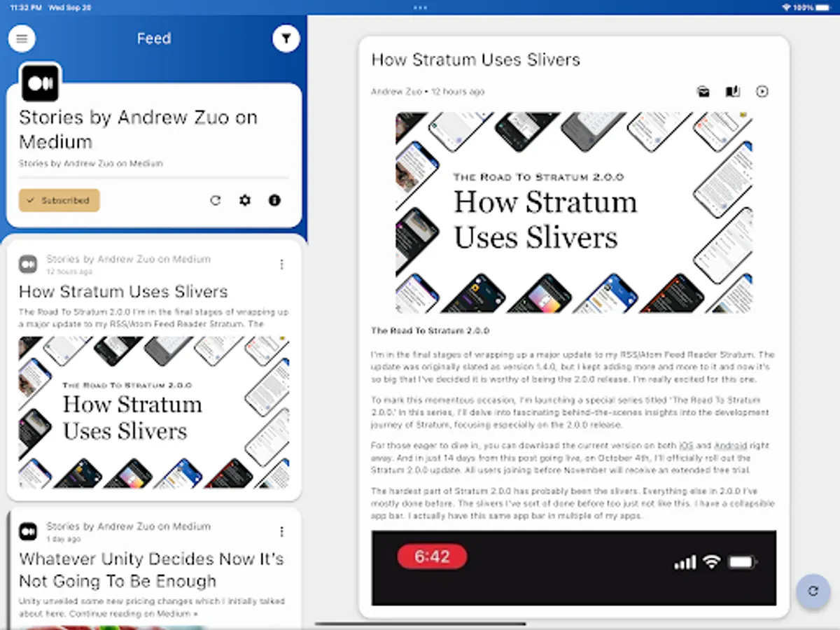Click the '1 day ago' timestamp on the Unity card
The width and height of the screenshot is (840, 630).
pyautogui.click(x=64, y=539)
